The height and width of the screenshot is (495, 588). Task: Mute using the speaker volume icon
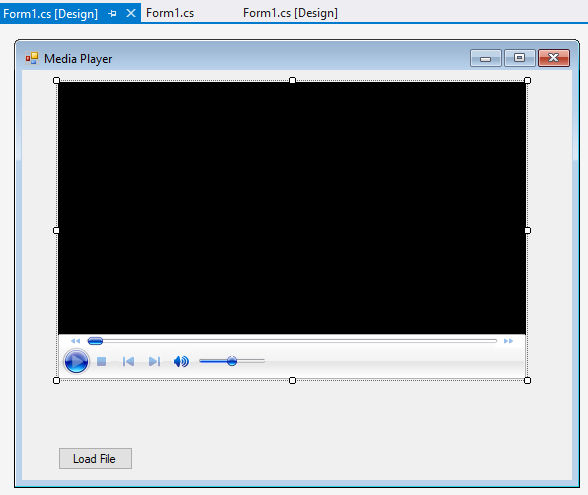click(181, 362)
